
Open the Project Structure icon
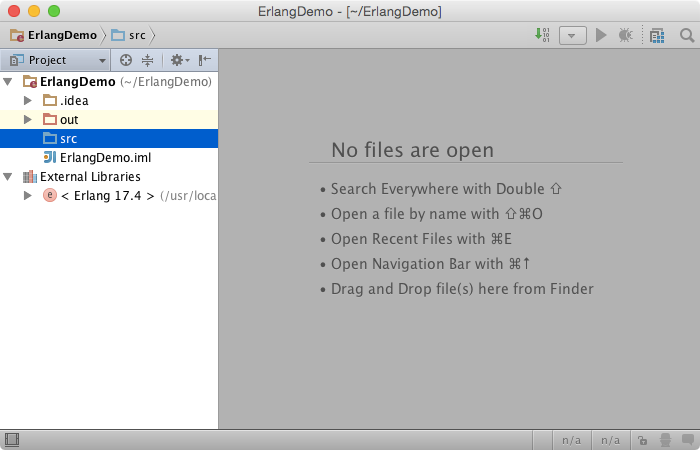(x=657, y=35)
